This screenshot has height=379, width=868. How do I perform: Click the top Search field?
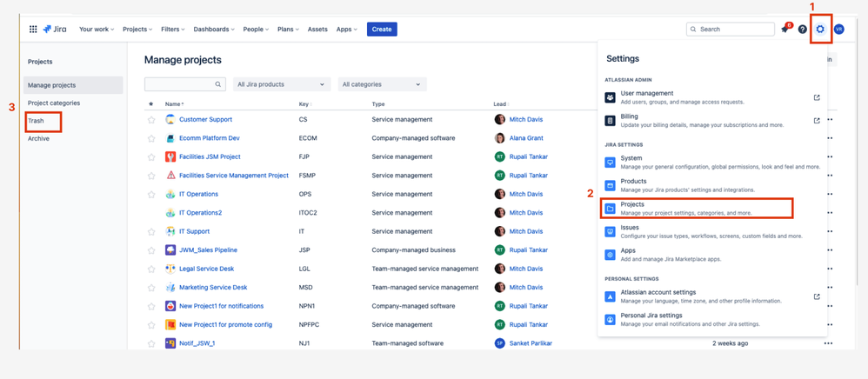pyautogui.click(x=731, y=30)
